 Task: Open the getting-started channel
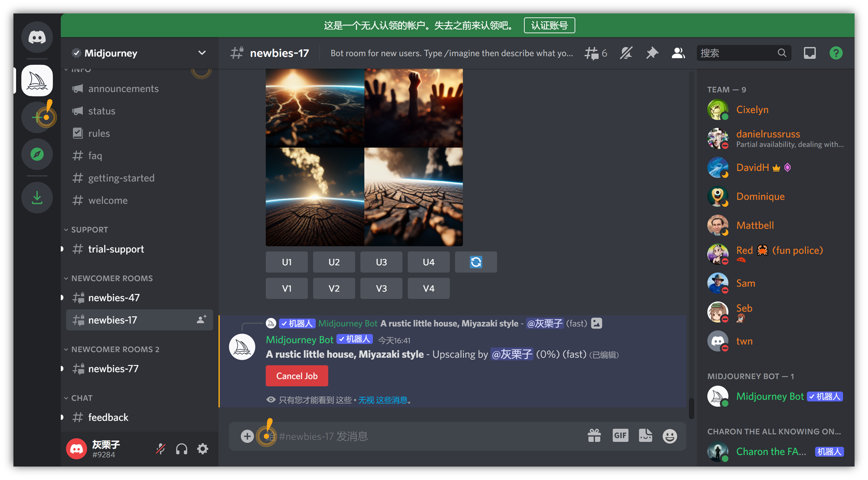coord(121,178)
